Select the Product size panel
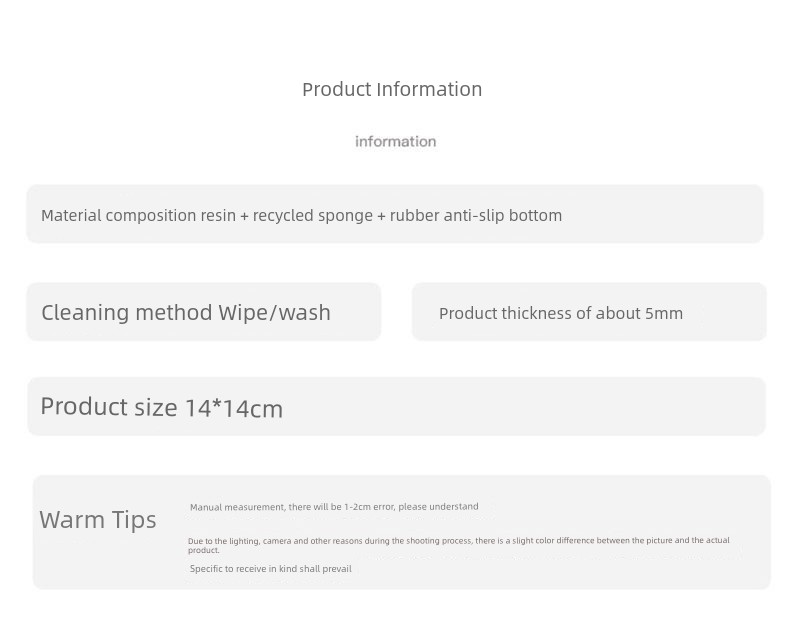The image size is (790, 626). click(397, 406)
